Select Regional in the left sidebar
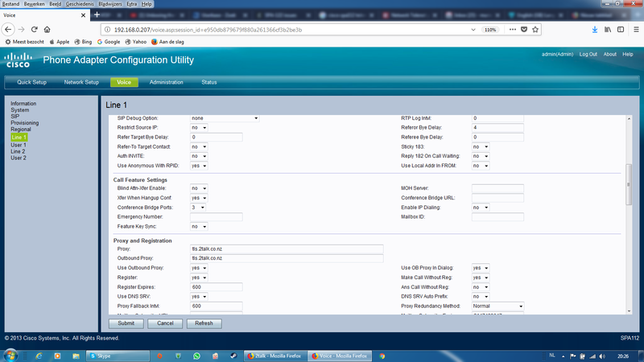This screenshot has width=644, height=362. [x=22, y=130]
